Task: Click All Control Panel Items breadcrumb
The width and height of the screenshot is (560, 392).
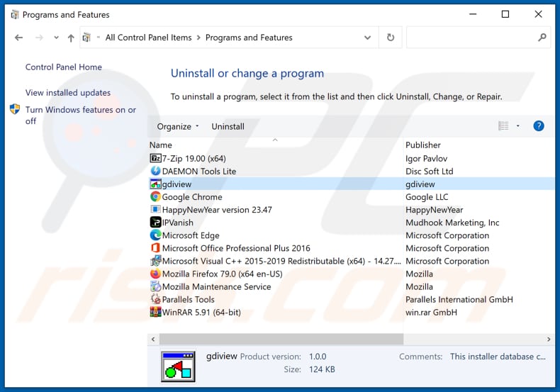Action: pos(148,38)
